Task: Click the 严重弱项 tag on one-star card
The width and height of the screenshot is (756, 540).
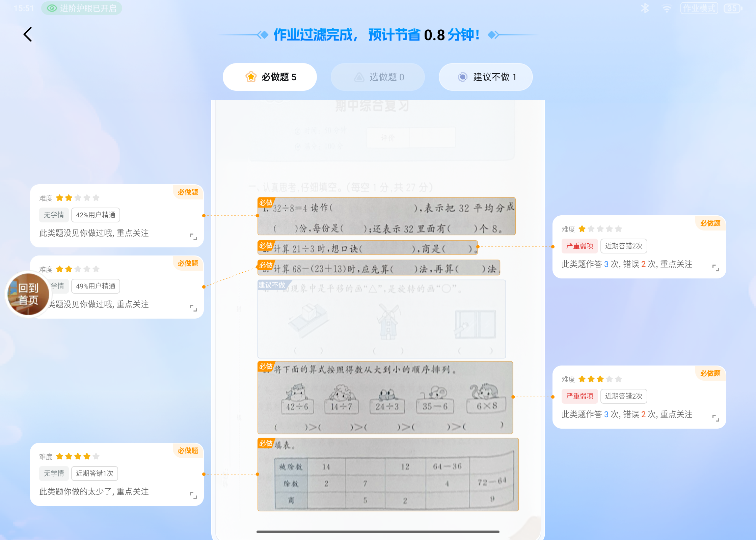Action: point(579,246)
